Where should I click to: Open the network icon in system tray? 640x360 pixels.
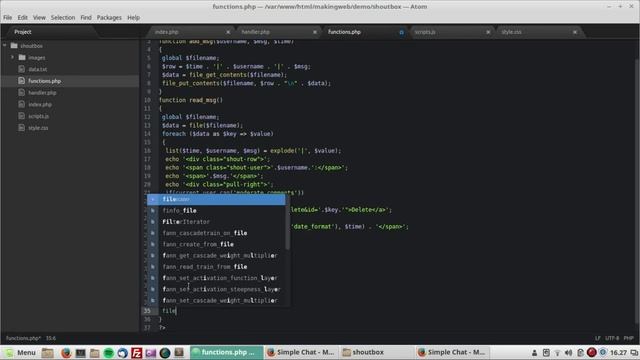(x=557, y=353)
